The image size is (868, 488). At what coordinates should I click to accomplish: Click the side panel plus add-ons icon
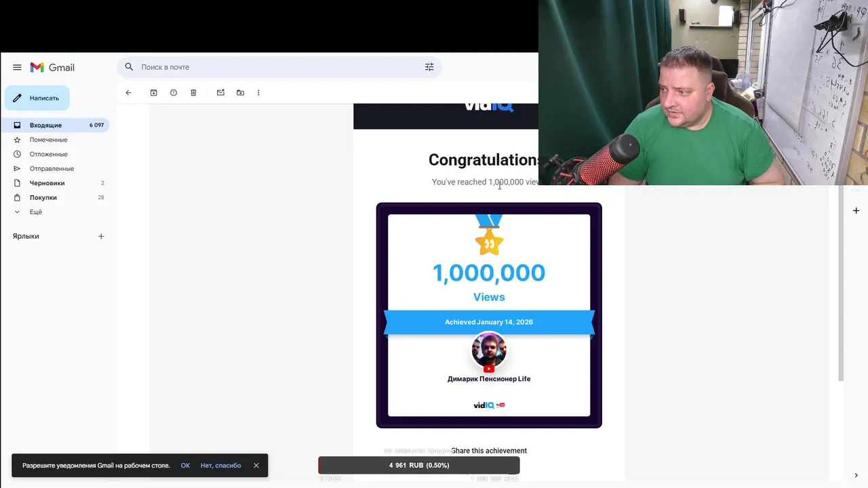[x=856, y=211]
